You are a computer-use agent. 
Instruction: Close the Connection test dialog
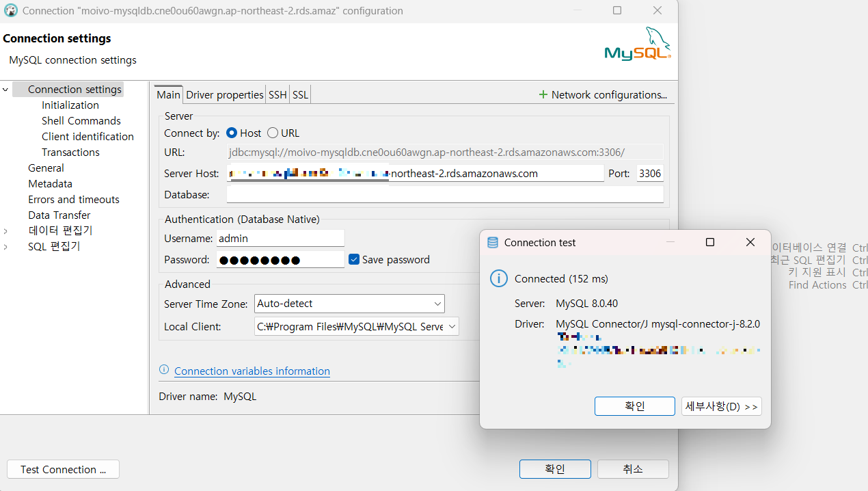(750, 242)
